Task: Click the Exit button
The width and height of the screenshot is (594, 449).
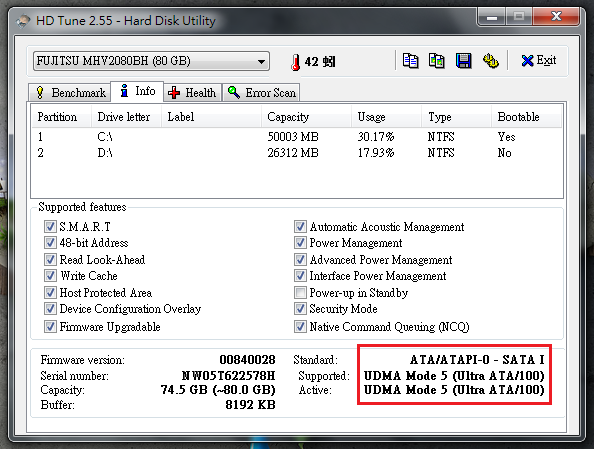Action: tap(538, 60)
